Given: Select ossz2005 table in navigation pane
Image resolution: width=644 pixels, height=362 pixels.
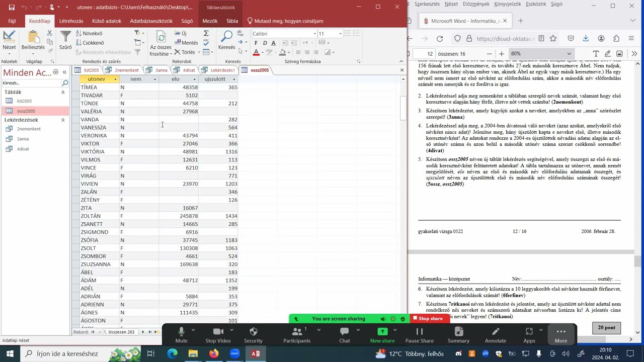Looking at the screenshot, I should click(x=35, y=111).
